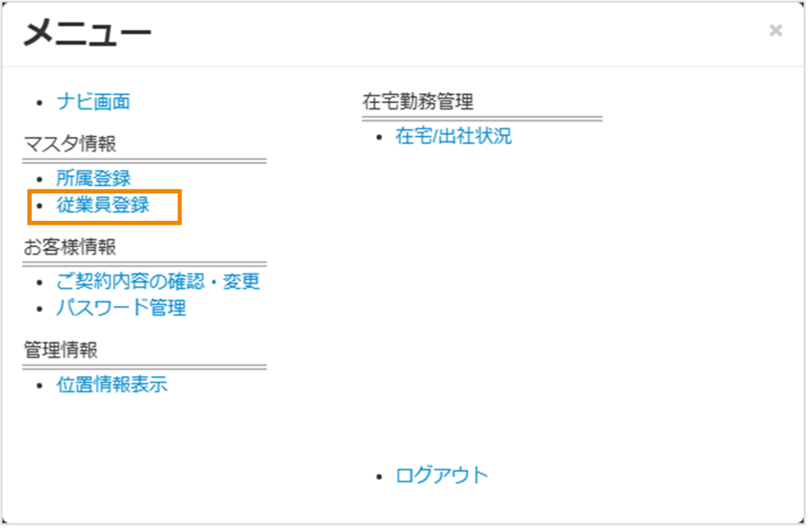Select 所属登録 under マスタ情報
The width and height of the screenshot is (812, 531).
[95, 178]
